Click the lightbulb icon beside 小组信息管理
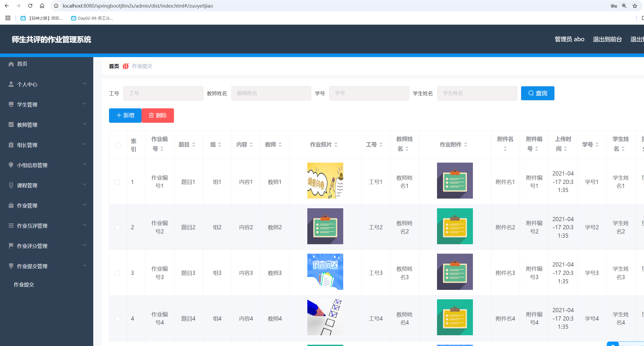Image resolution: width=644 pixels, height=346 pixels. click(x=11, y=165)
